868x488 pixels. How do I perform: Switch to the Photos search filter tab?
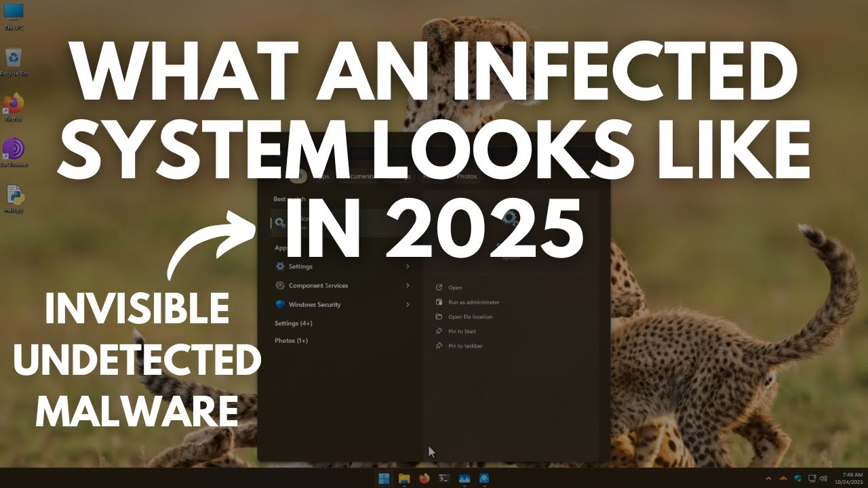[467, 176]
